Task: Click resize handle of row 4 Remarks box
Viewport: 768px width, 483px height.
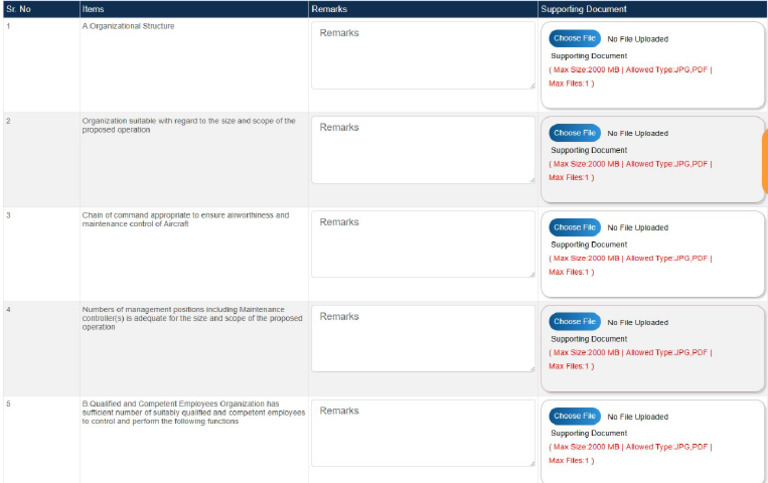Action: (532, 369)
